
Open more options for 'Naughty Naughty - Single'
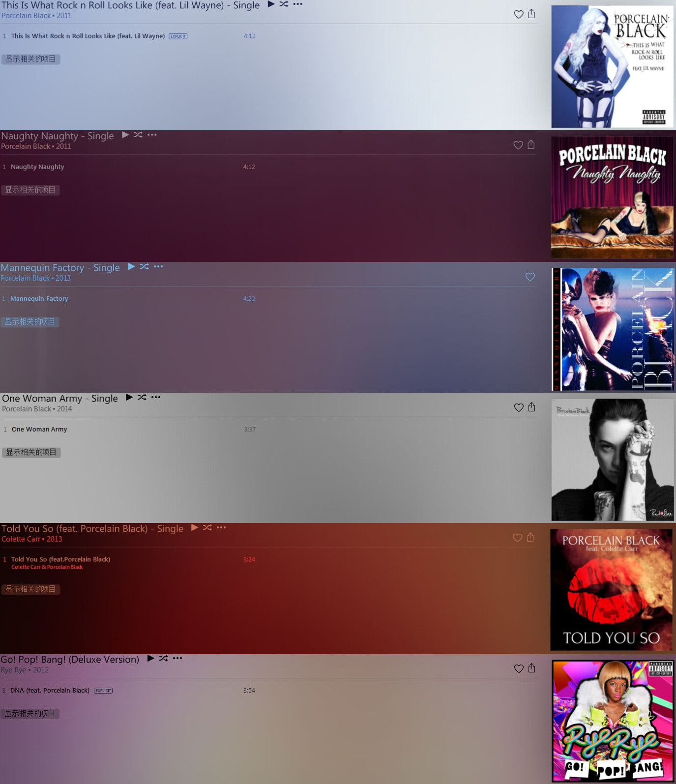pos(152,135)
